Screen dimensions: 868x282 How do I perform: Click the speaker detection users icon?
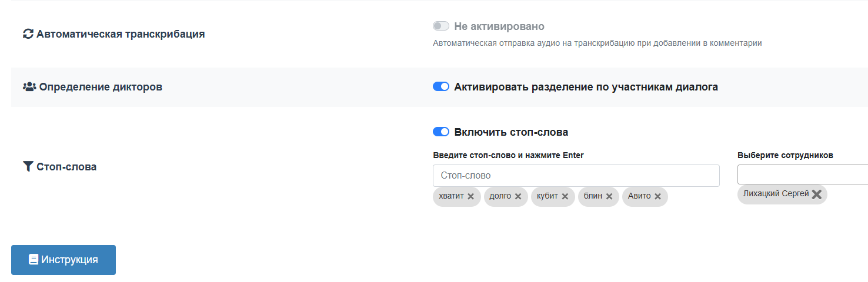coord(29,87)
